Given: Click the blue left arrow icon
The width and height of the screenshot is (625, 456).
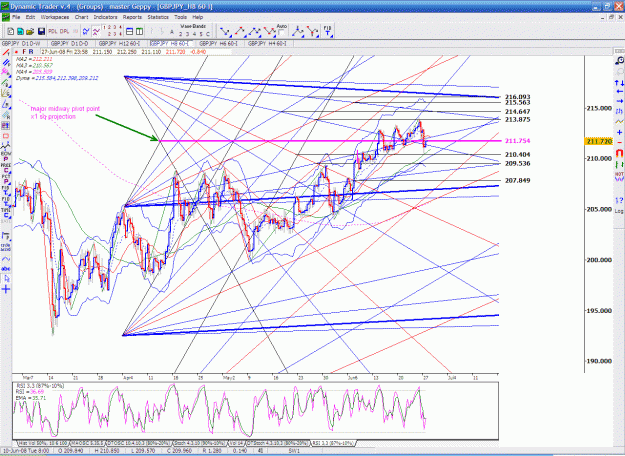Looking at the screenshot, I should (x=619, y=92).
